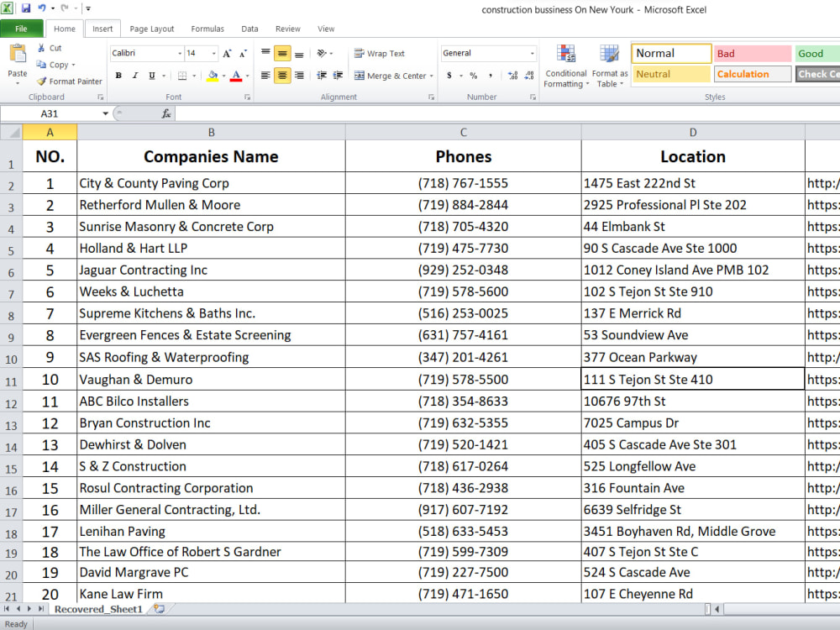Click the Insert Worksheet icon

coord(159,609)
